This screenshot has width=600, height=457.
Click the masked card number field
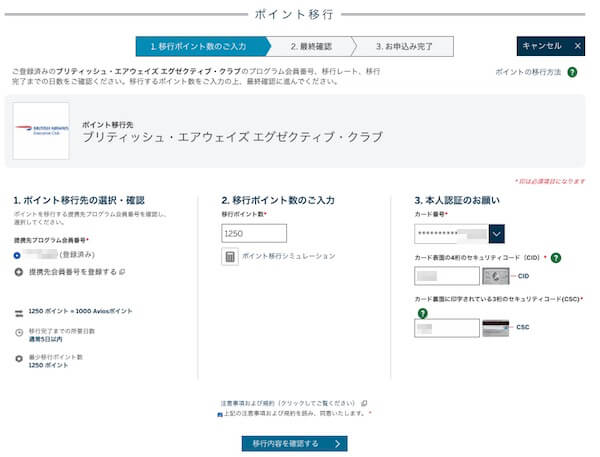point(452,234)
